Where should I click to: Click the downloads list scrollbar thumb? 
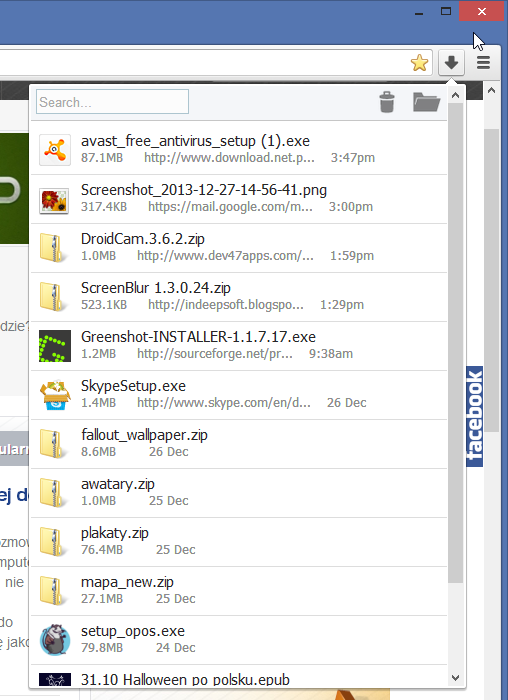point(455,343)
